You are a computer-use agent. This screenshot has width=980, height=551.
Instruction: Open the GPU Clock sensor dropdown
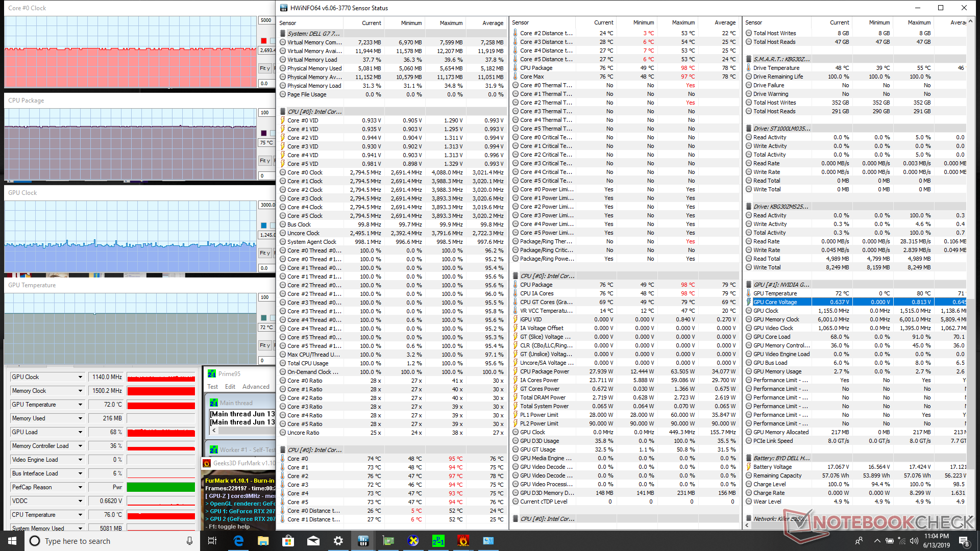coord(80,377)
